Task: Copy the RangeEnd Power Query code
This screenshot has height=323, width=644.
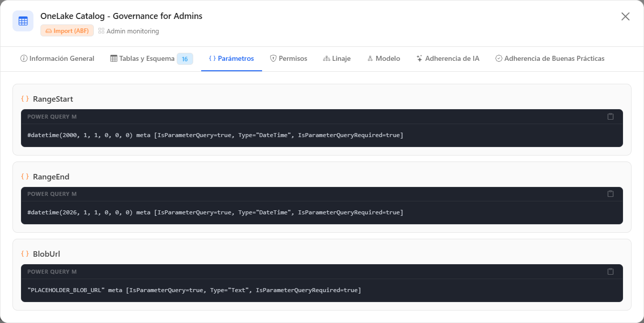Action: point(610,194)
